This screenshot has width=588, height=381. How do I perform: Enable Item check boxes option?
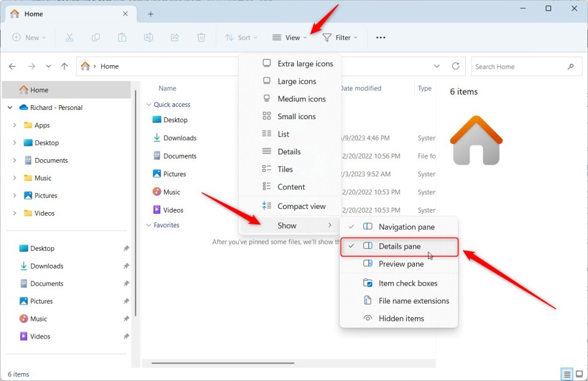[x=408, y=283]
